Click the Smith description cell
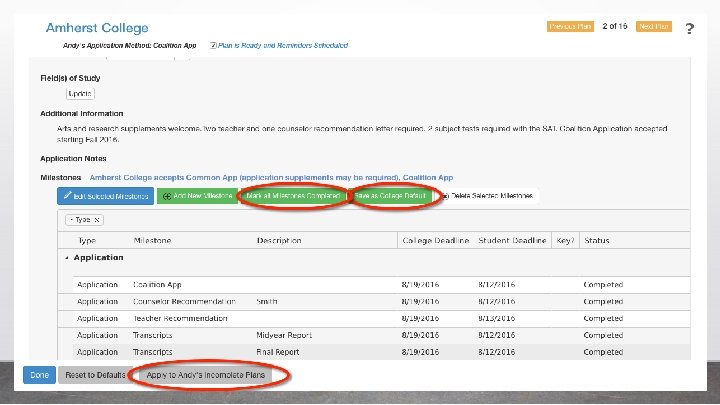 pos(267,302)
